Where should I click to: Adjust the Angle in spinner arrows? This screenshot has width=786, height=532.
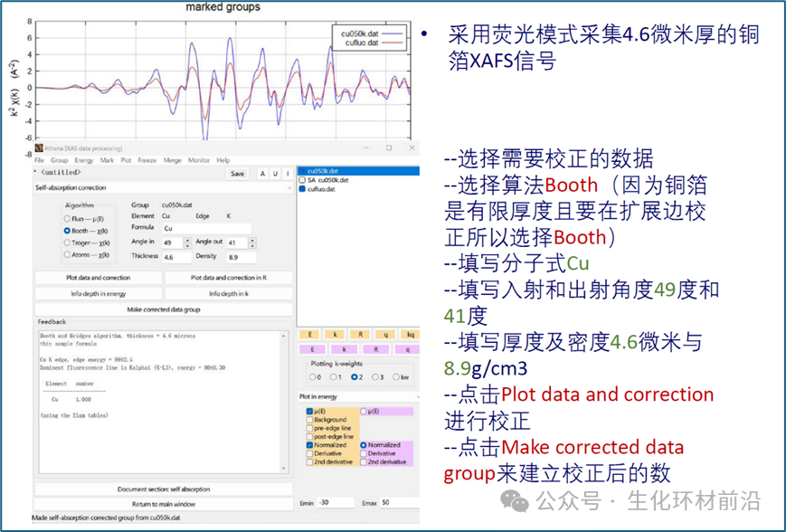[x=188, y=242]
